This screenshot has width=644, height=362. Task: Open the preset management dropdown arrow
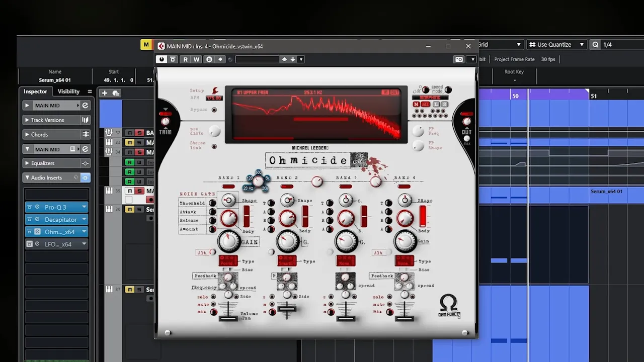point(301,59)
